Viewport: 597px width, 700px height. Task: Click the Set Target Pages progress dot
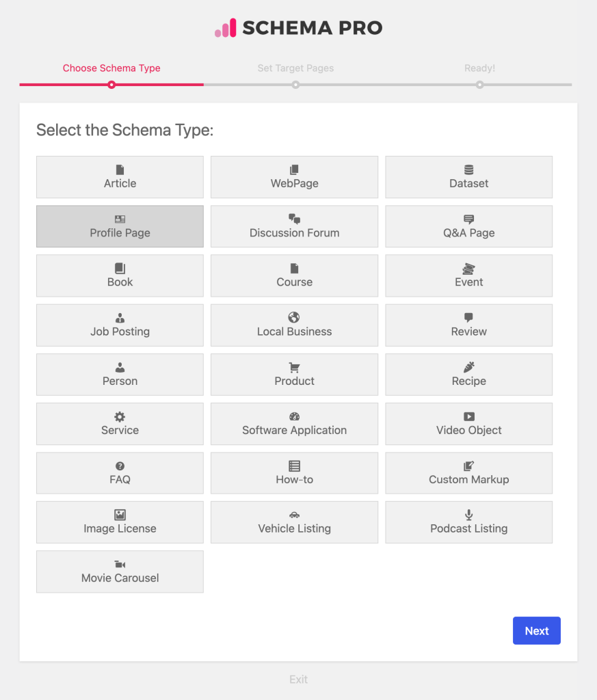(x=295, y=85)
